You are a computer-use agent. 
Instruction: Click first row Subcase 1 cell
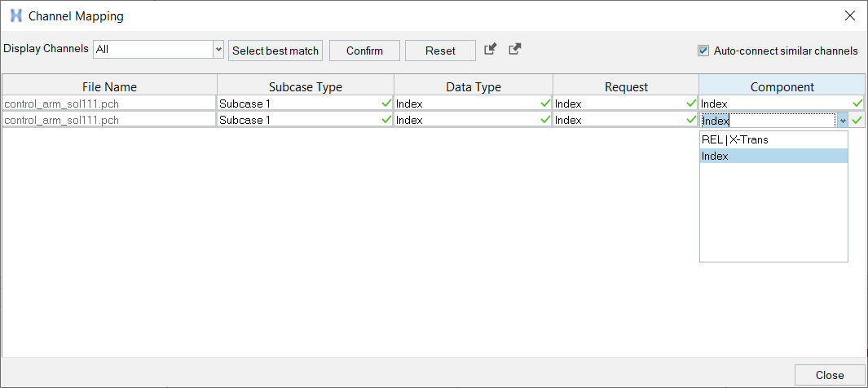coord(305,103)
